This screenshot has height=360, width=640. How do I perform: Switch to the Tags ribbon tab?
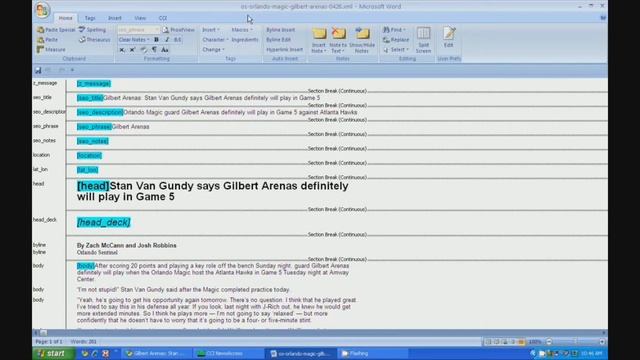click(90, 18)
